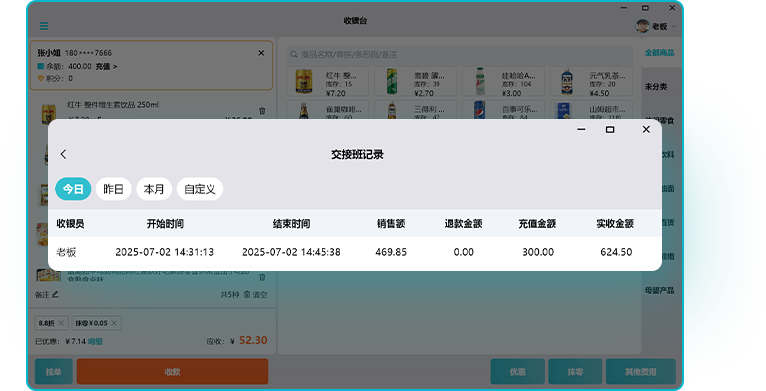
Task: Click sales value 469.85
Action: 391,252
